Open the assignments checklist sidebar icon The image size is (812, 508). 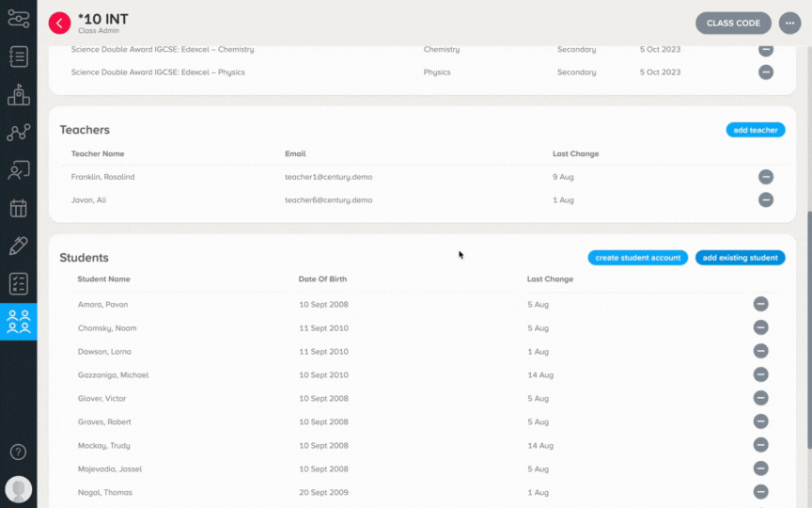tap(19, 283)
